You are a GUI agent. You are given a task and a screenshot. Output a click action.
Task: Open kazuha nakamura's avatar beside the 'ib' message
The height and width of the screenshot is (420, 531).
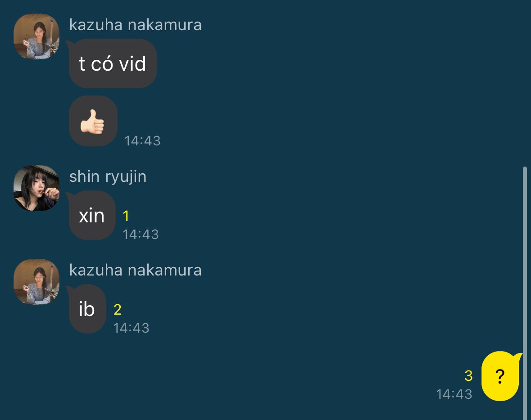tap(36, 282)
